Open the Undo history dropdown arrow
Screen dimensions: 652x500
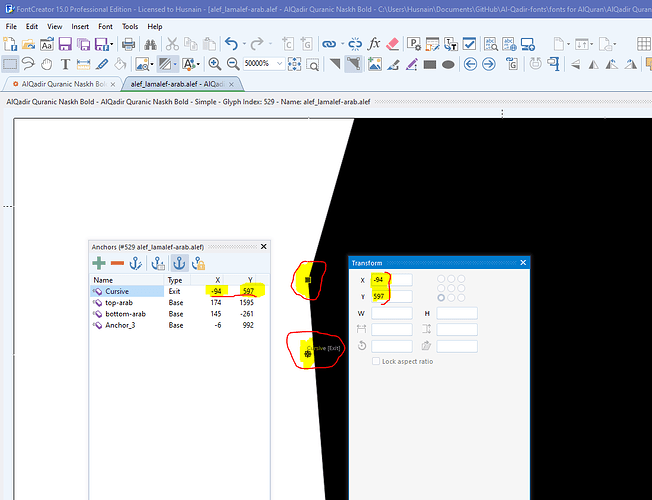point(244,44)
